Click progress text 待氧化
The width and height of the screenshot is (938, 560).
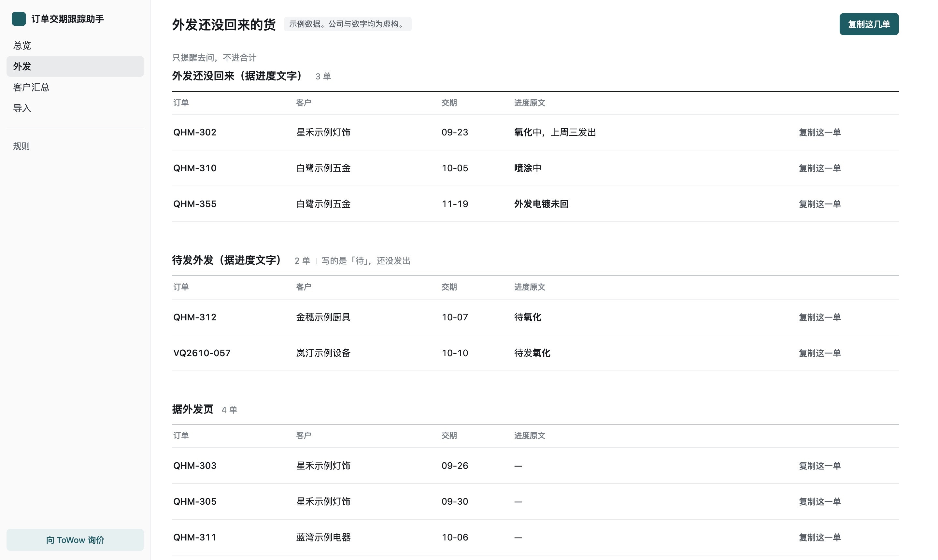528,317
